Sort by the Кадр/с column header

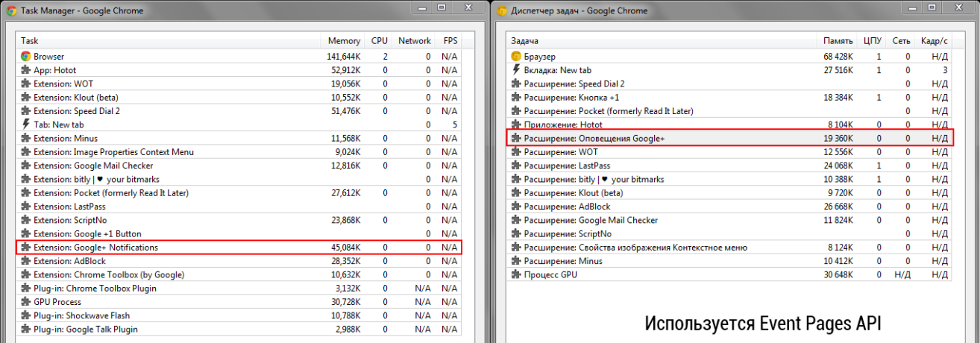[x=934, y=41]
